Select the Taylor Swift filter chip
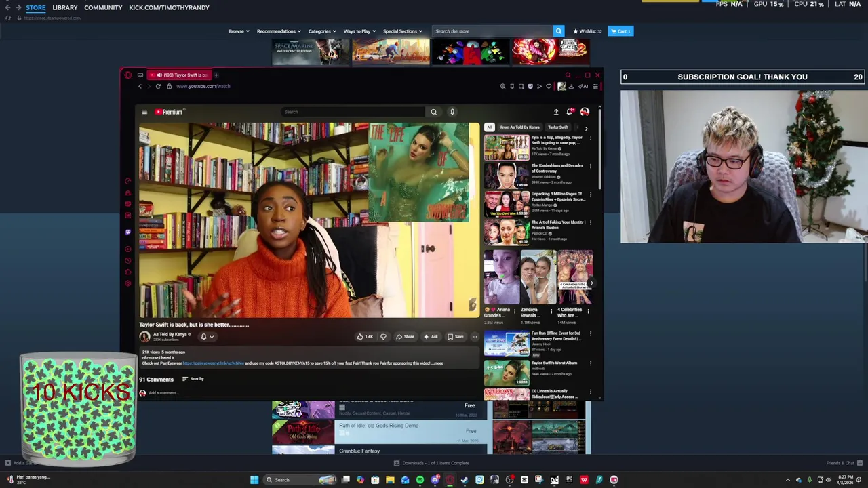 pos(558,127)
